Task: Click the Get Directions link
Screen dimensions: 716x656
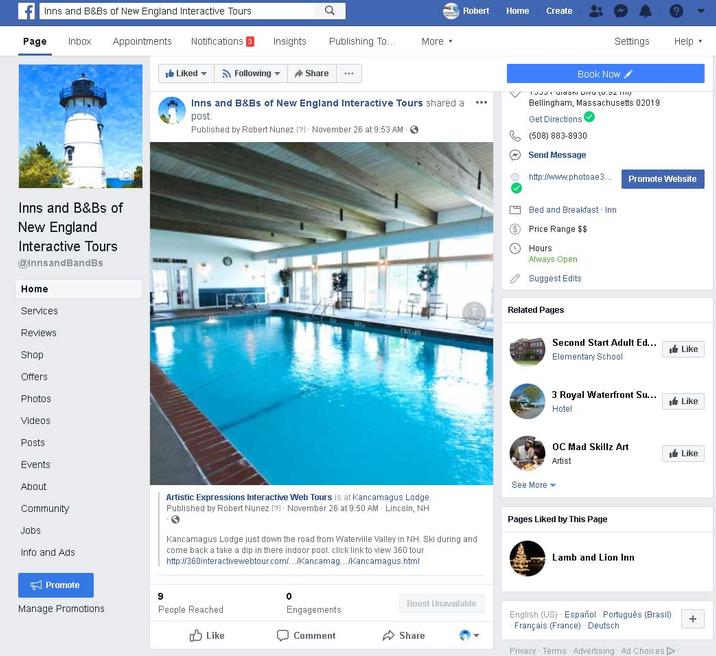Action: pos(555,119)
